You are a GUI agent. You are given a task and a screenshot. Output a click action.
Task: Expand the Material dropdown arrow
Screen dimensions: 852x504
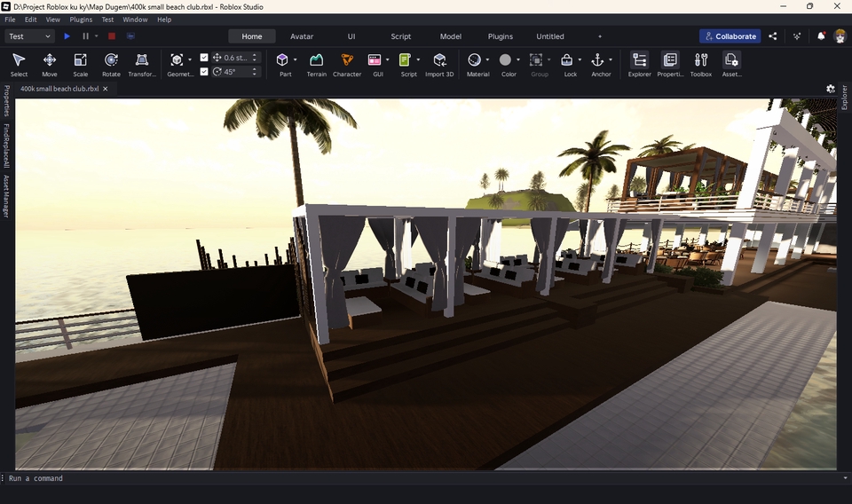[x=487, y=60]
